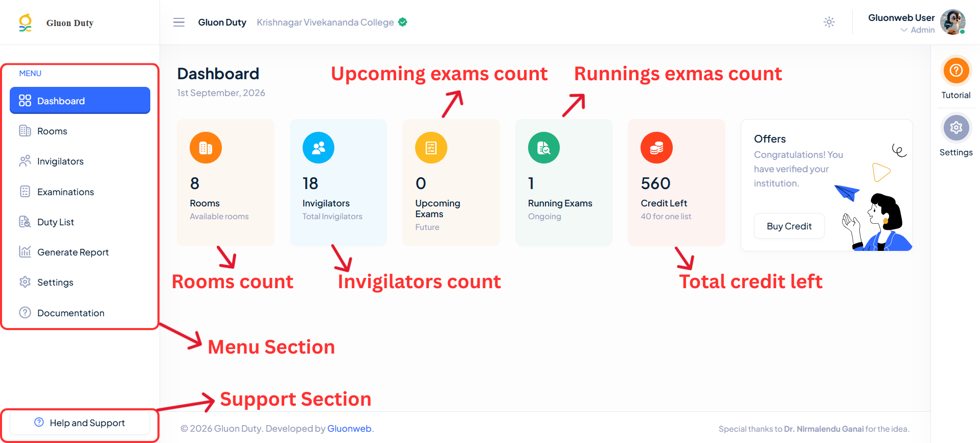Click the 18 invigilators count
Screen dimensions: 980x443
point(310,183)
